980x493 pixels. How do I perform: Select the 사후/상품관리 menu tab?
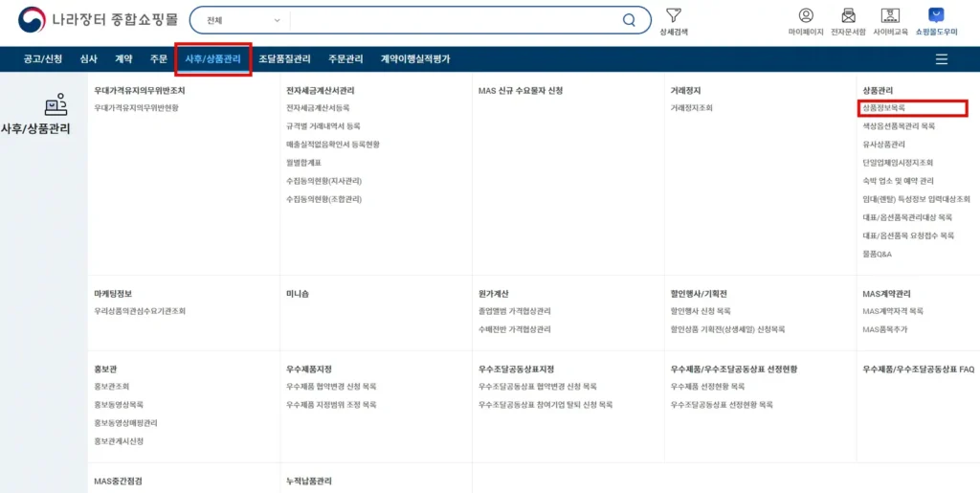[213, 59]
